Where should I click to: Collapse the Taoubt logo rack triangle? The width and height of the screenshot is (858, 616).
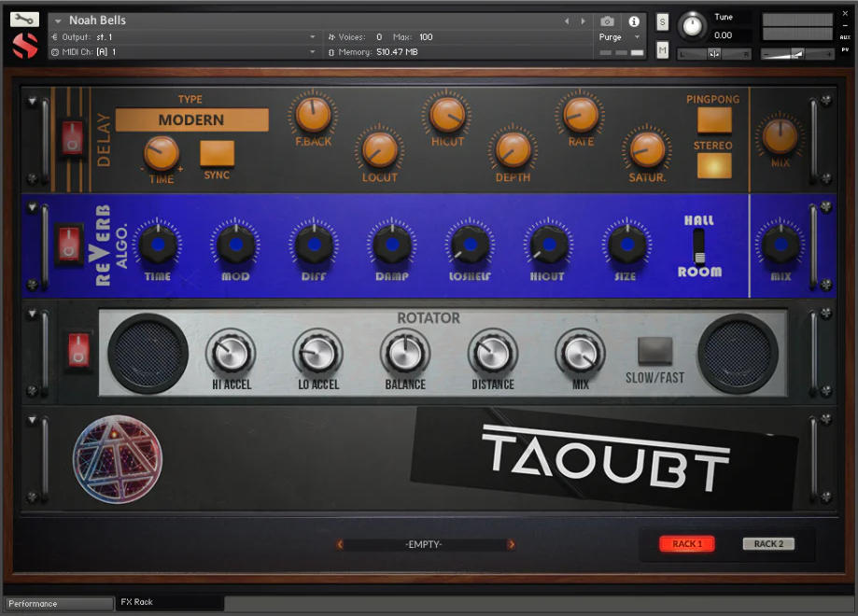click(32, 420)
